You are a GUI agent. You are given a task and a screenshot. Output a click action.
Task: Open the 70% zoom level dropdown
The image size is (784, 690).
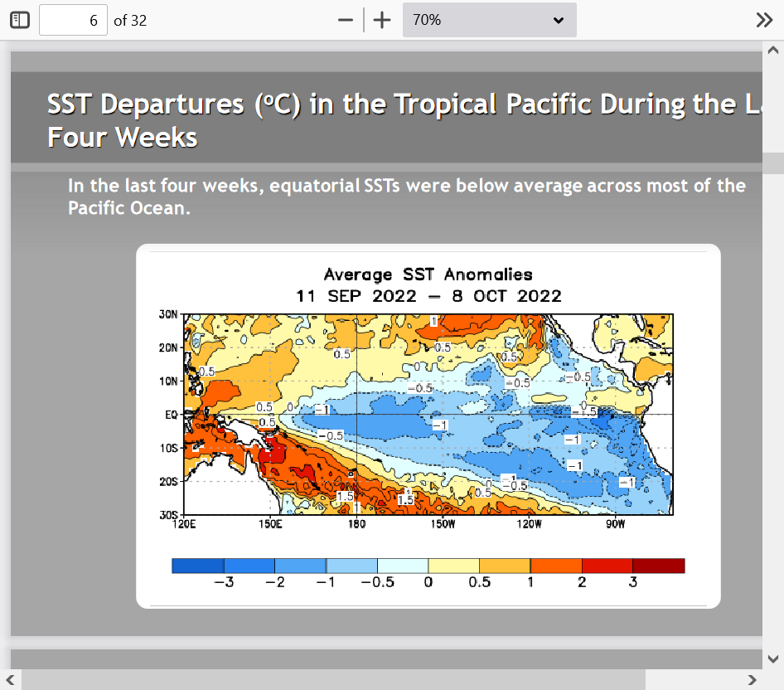point(490,20)
